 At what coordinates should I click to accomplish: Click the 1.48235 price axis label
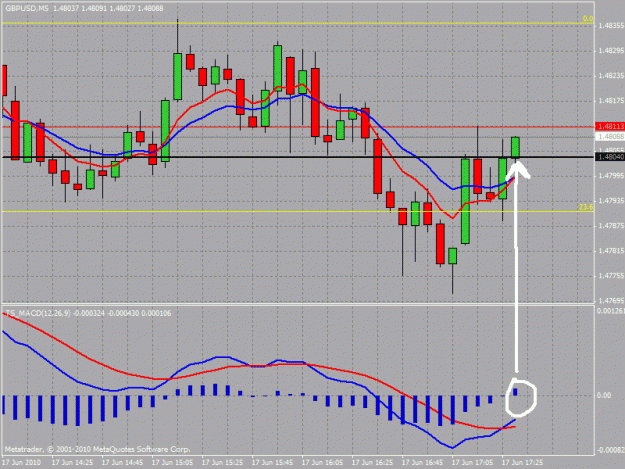tap(611, 76)
